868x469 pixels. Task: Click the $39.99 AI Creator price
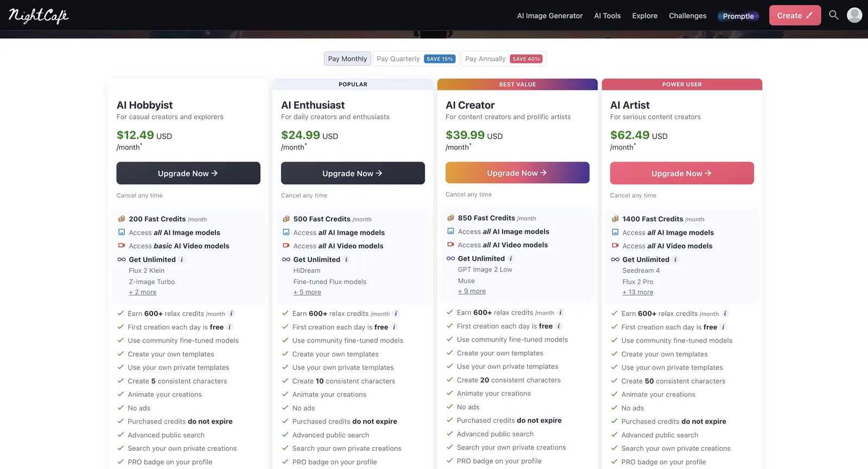click(465, 135)
